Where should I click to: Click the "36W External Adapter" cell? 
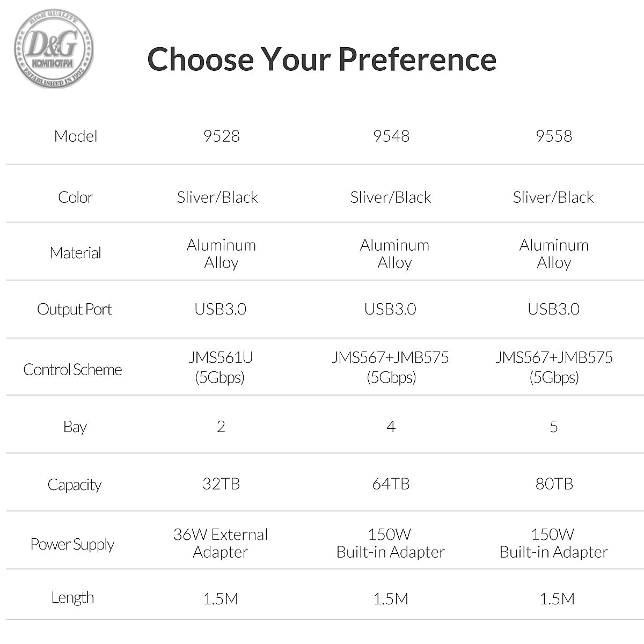[x=221, y=543]
